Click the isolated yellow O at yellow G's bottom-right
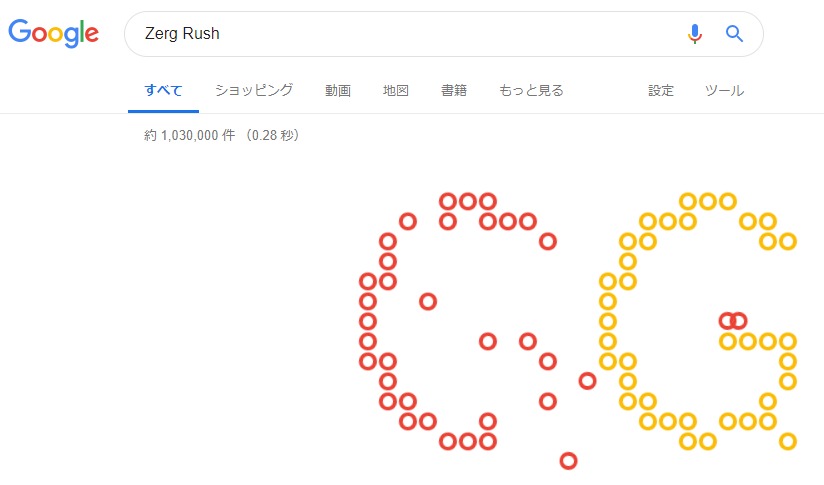 click(788, 441)
